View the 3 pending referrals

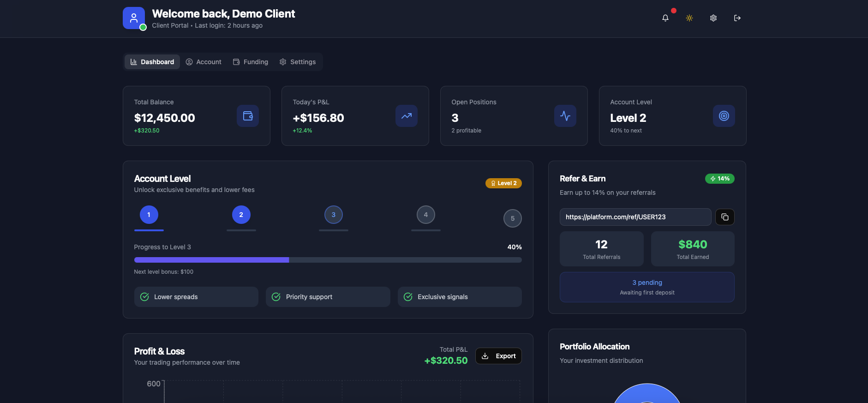[x=647, y=287]
